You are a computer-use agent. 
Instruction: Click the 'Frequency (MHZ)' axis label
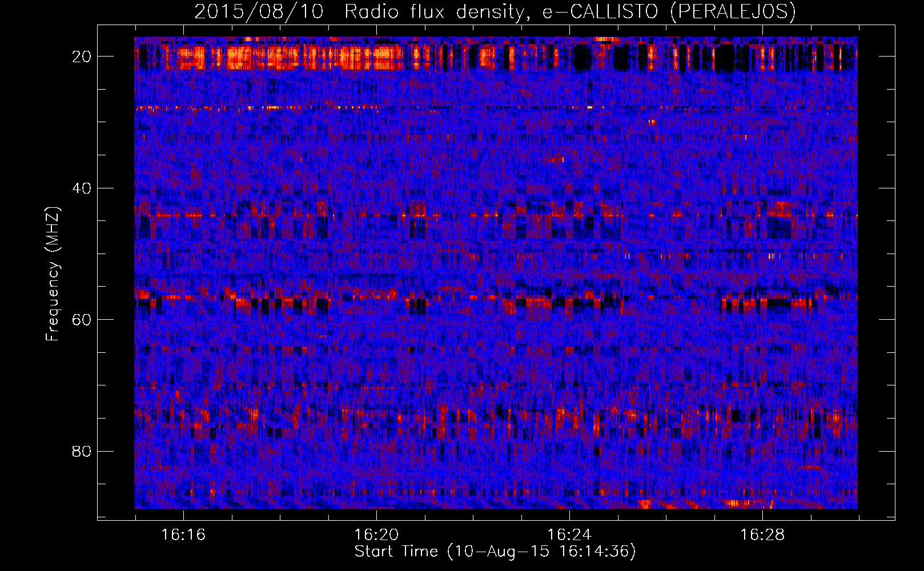[53, 275]
